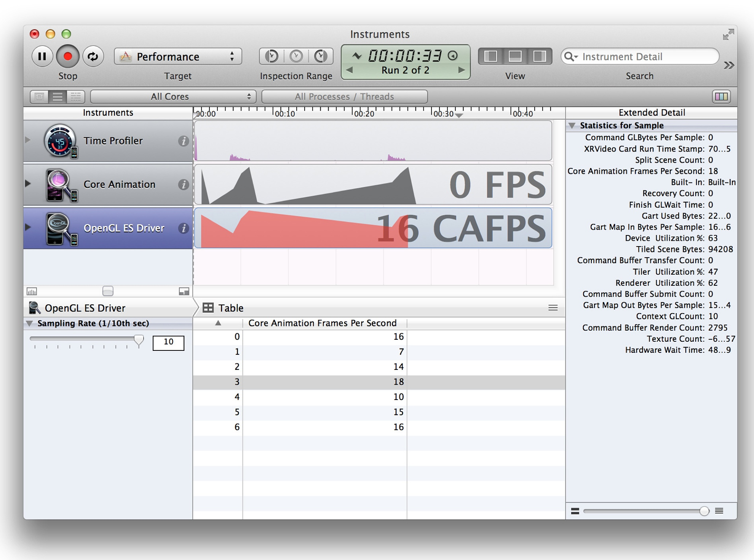This screenshot has width=754, height=560.
Task: Stop recording with the red record button
Action: click(x=68, y=56)
